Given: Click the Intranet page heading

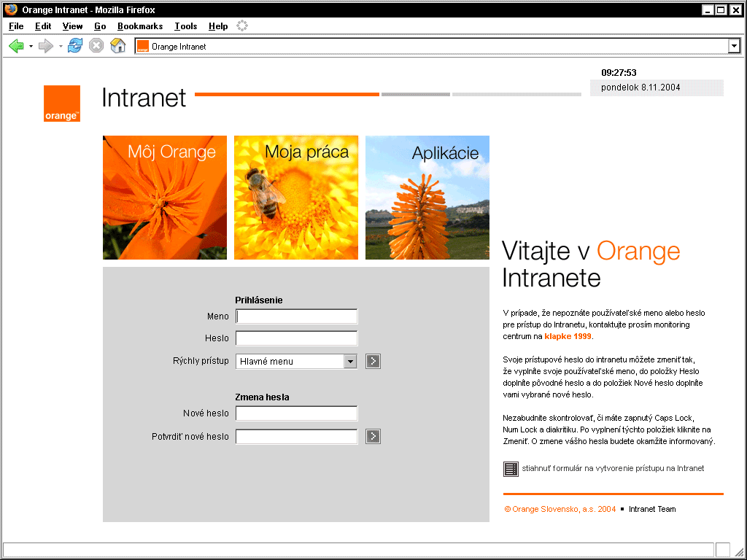Looking at the screenshot, I should pos(144,98).
